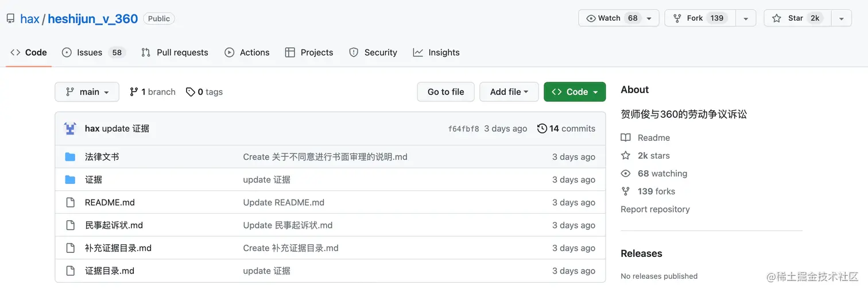View the 139 forks link
Image resolution: width=868 pixels, height=292 pixels.
pyautogui.click(x=648, y=191)
